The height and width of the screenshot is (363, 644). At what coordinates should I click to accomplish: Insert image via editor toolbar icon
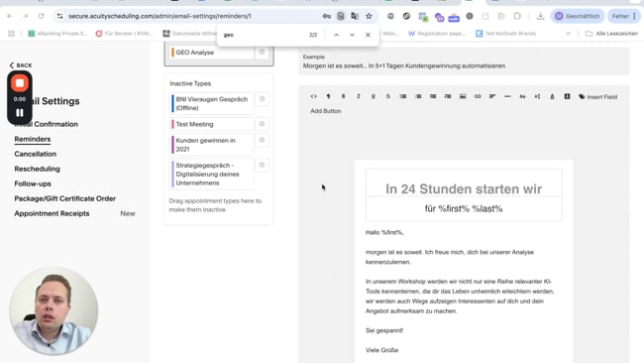[463, 96]
